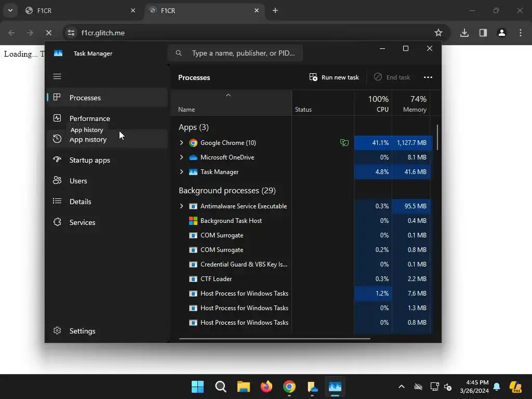Screen dimensions: 532x399
Task: Click the Services puzzle icon
Action: click(57, 222)
